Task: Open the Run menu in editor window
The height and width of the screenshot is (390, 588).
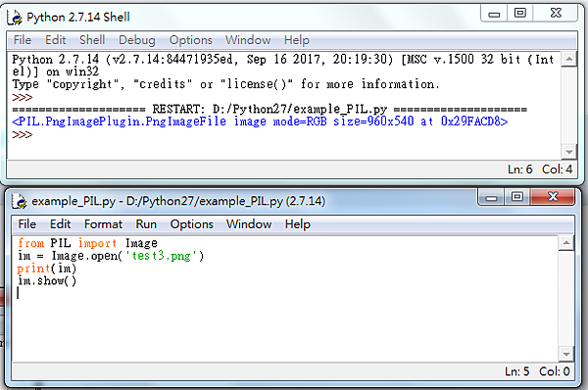Action: point(146,223)
